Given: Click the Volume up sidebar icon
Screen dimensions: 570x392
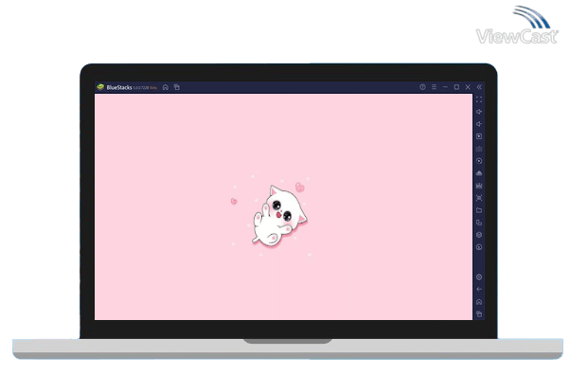Looking at the screenshot, I should (479, 112).
